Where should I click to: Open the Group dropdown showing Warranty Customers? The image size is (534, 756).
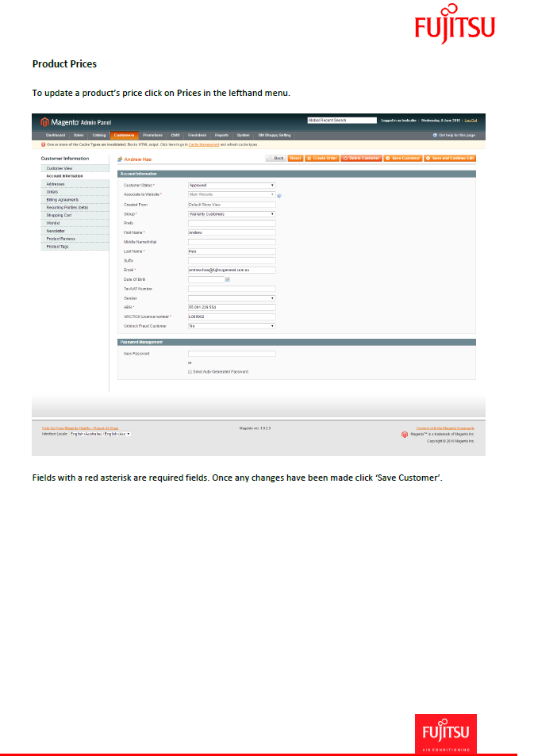coord(232,214)
